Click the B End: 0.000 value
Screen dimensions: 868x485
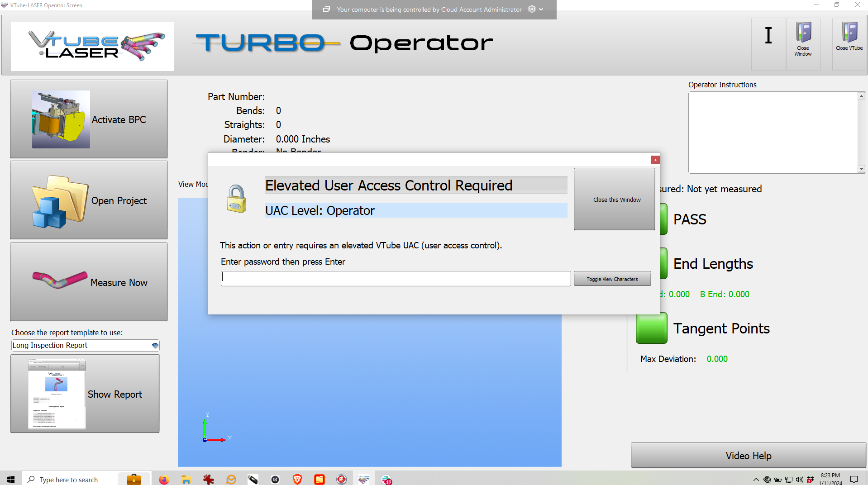pos(725,294)
